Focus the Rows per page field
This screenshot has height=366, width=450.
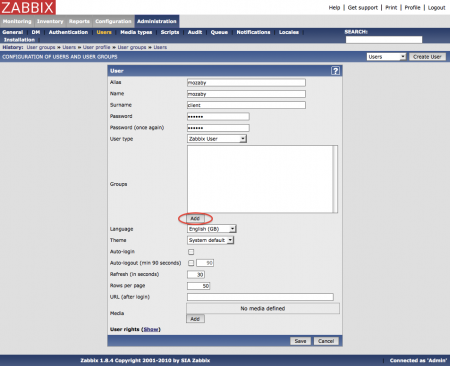[198, 286]
